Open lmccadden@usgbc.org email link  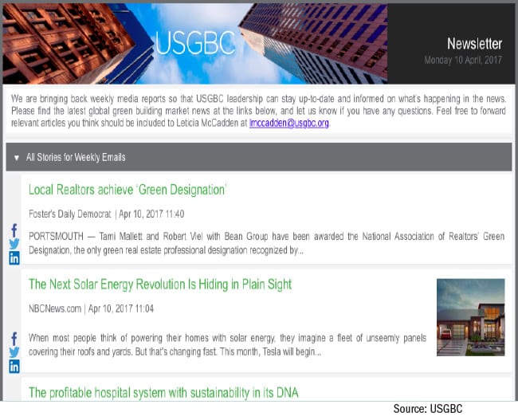289,124
